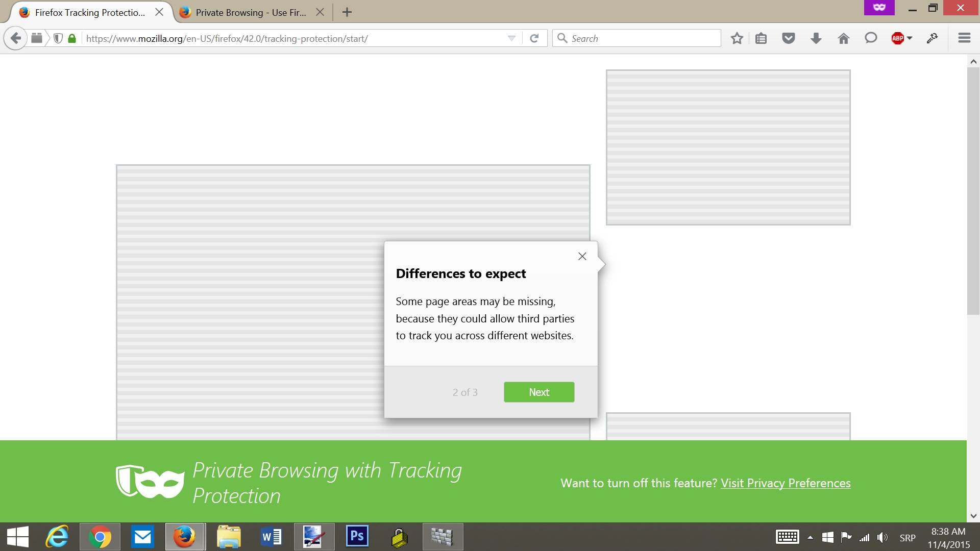Open the URL bar autocomplete dropdown

pyautogui.click(x=510, y=38)
